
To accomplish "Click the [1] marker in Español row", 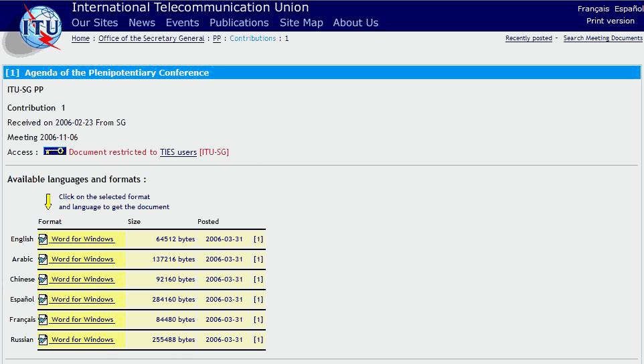I will click(258, 300).
